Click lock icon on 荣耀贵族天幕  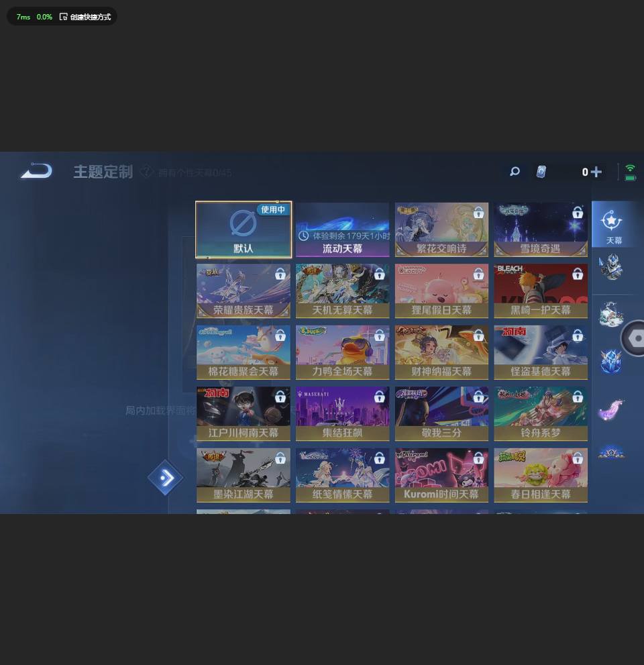tap(280, 274)
